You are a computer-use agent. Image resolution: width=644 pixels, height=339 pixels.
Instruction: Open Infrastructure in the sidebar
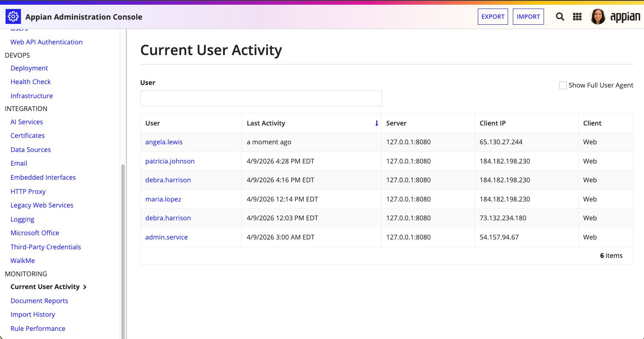[32, 96]
